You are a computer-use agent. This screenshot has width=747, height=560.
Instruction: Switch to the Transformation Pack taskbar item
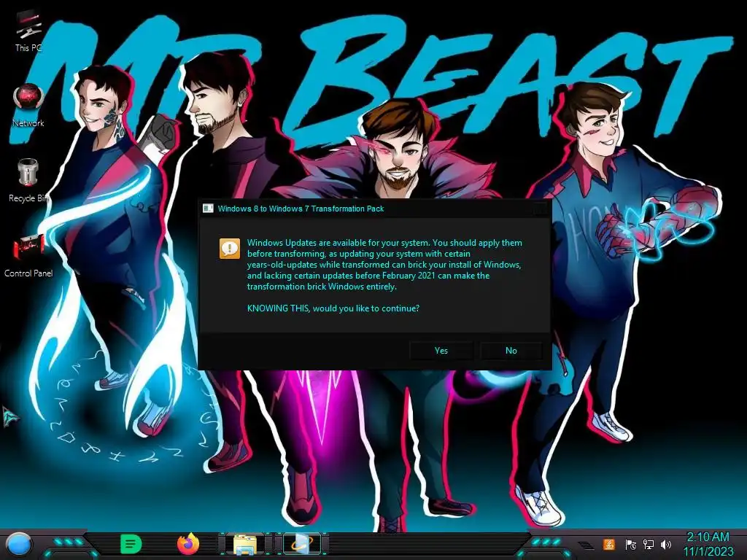pyautogui.click(x=301, y=544)
